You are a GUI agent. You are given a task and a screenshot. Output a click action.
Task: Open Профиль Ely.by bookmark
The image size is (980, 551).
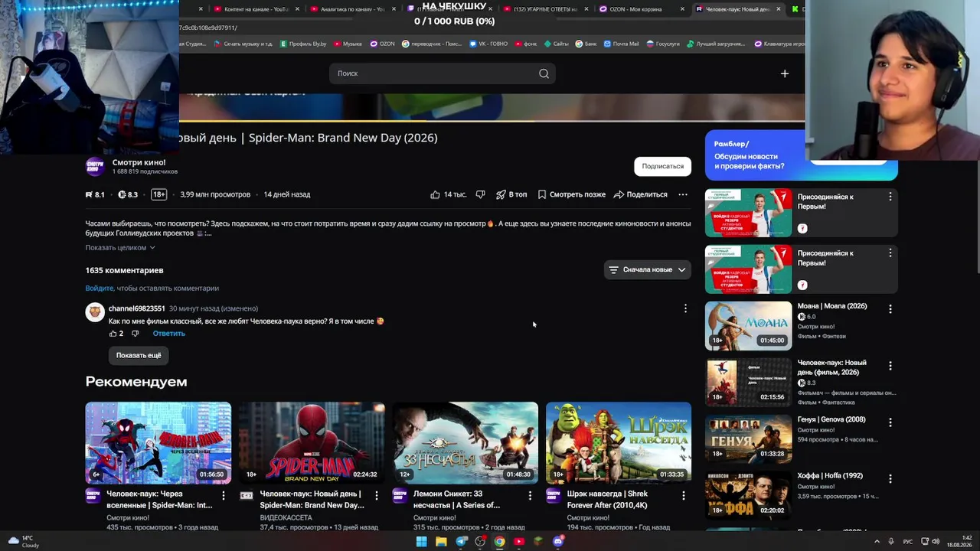303,44
